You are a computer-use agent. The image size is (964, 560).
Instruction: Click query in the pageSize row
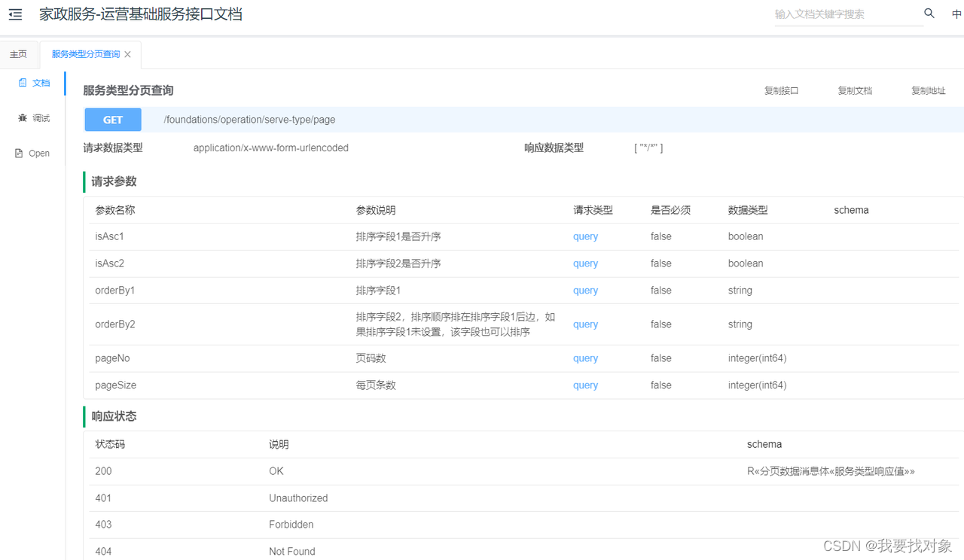pos(585,385)
